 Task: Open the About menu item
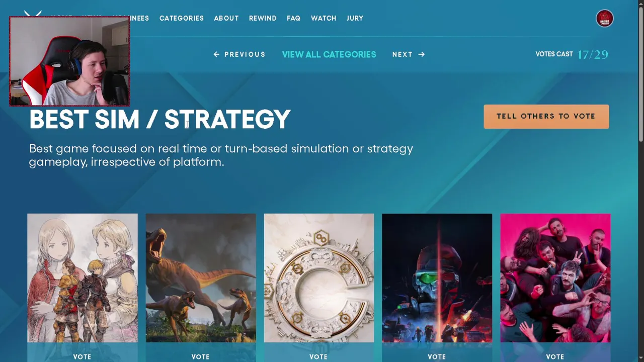coord(226,18)
